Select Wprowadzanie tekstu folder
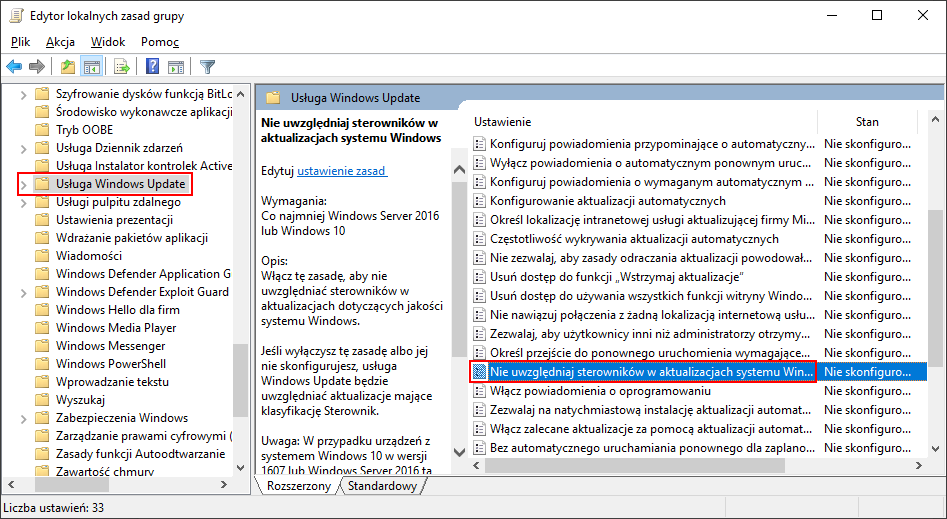 click(112, 382)
